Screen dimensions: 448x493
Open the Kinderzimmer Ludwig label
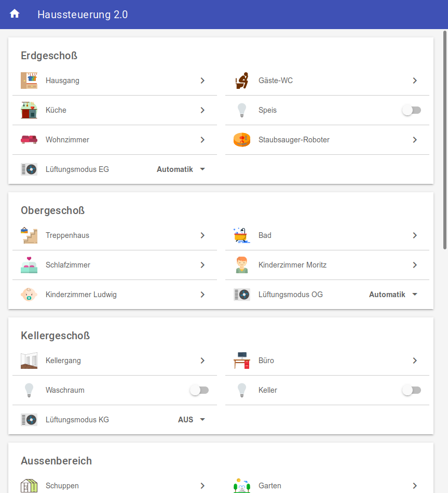click(x=81, y=294)
